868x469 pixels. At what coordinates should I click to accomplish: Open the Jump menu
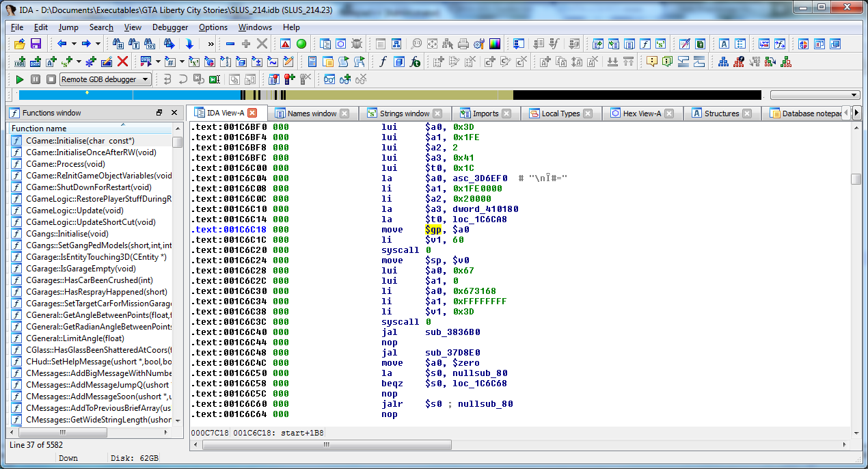(68, 27)
